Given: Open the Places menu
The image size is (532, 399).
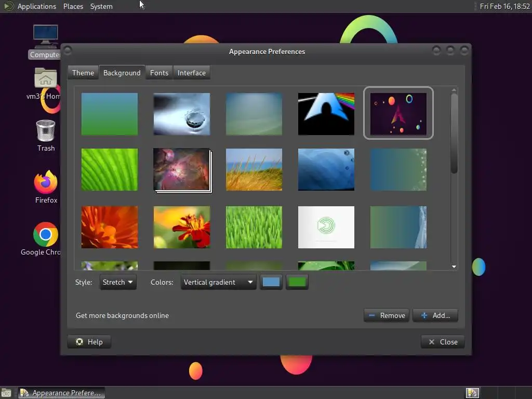Looking at the screenshot, I should pos(73,6).
